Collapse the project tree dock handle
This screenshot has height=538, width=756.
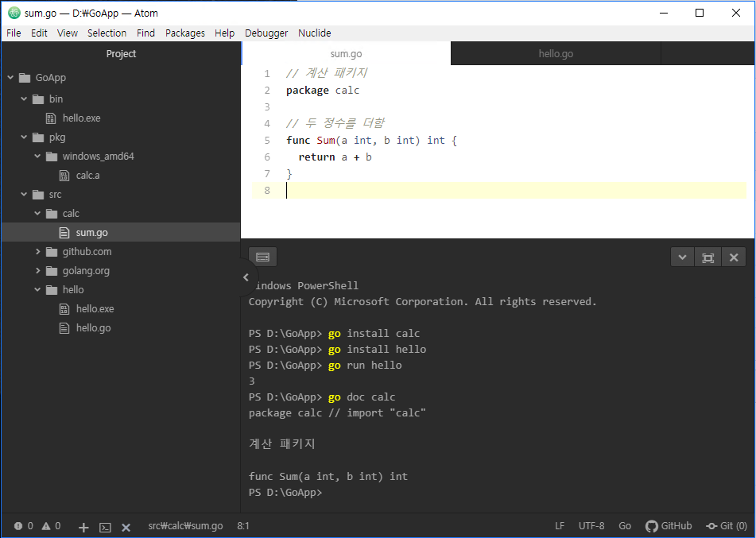245,277
